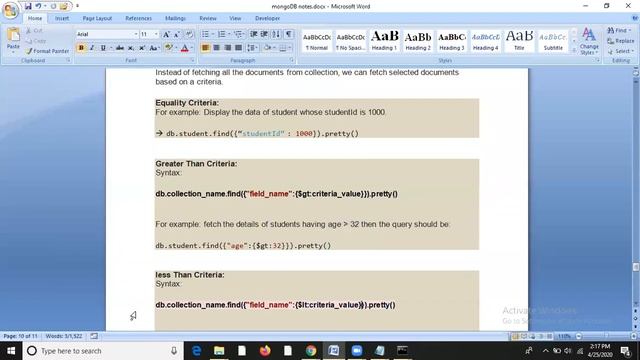Open Change Case dropdown
The width and height of the screenshot is (640, 360).
coord(154,48)
